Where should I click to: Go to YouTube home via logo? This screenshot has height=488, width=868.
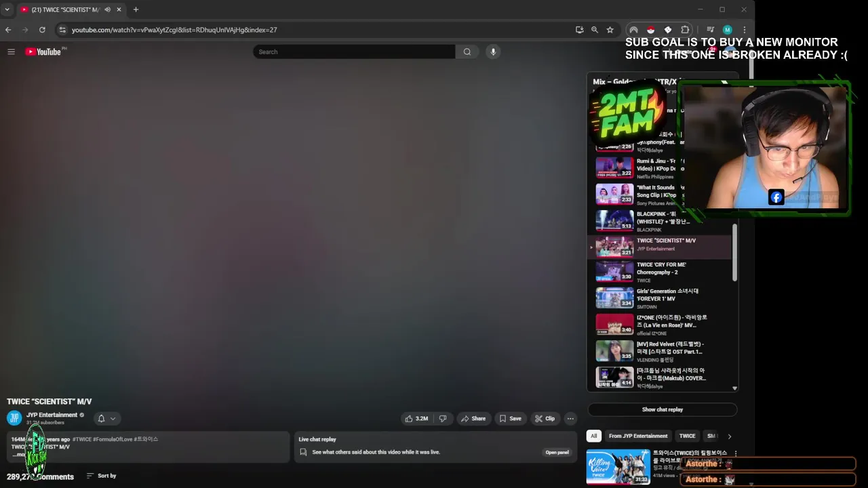(43, 52)
